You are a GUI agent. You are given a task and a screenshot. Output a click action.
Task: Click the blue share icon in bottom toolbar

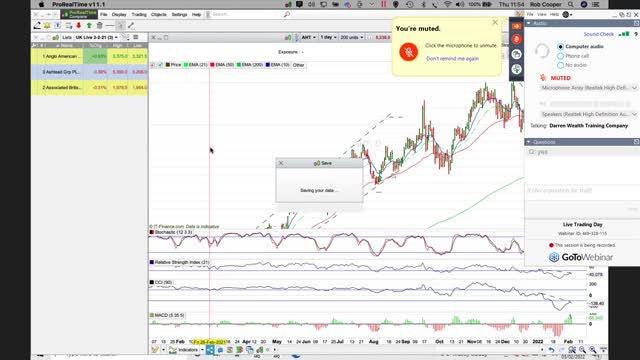pyautogui.click(x=210, y=350)
